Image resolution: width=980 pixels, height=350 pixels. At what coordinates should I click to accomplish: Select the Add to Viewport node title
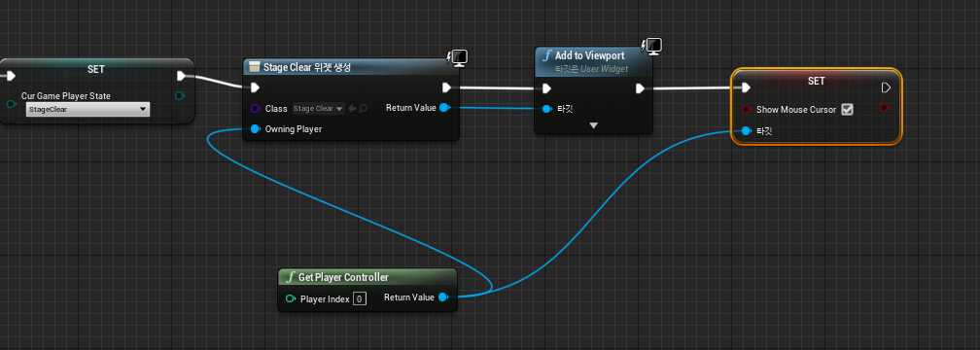[x=589, y=55]
